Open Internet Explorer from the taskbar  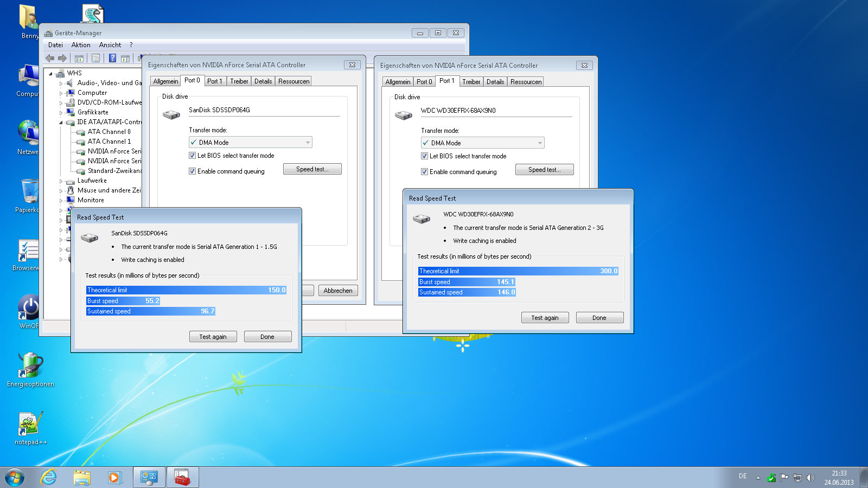click(x=49, y=477)
